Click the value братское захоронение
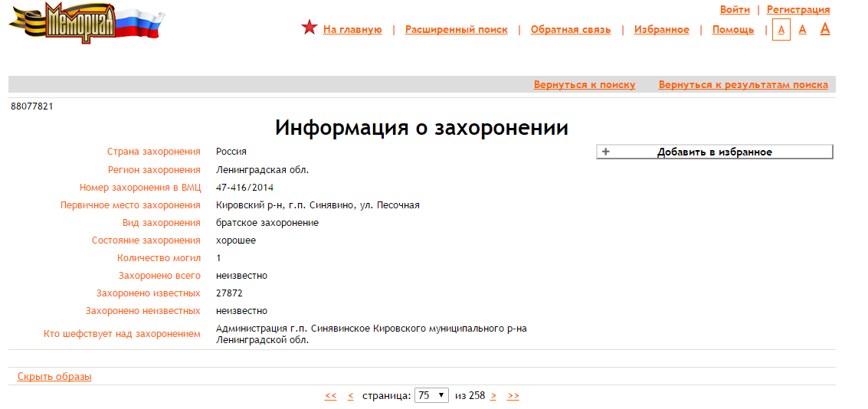Screen dimensions: 868x409 tap(267, 223)
